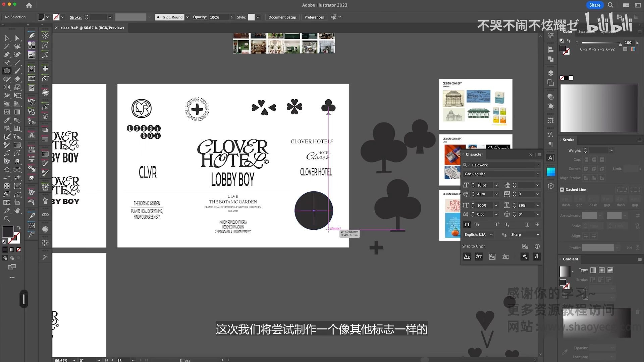Select the Gradient tool

coord(17,112)
